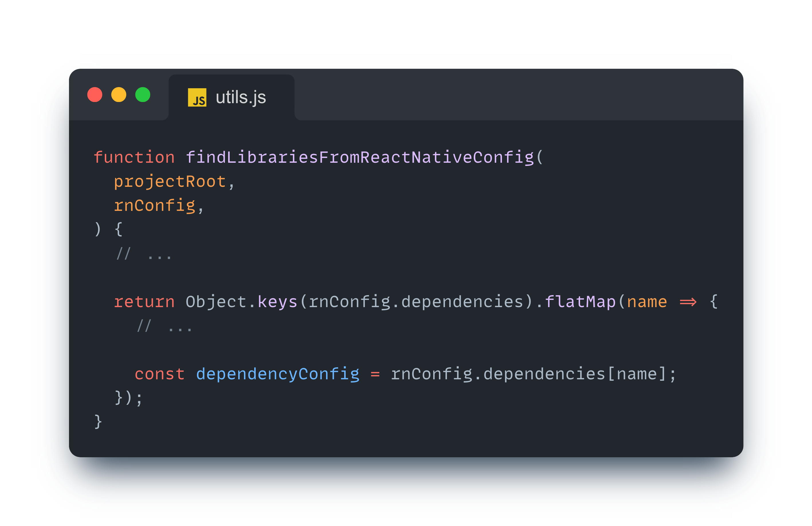Click the first comment ellipsis line
This screenshot has height=526, width=812.
click(x=144, y=254)
